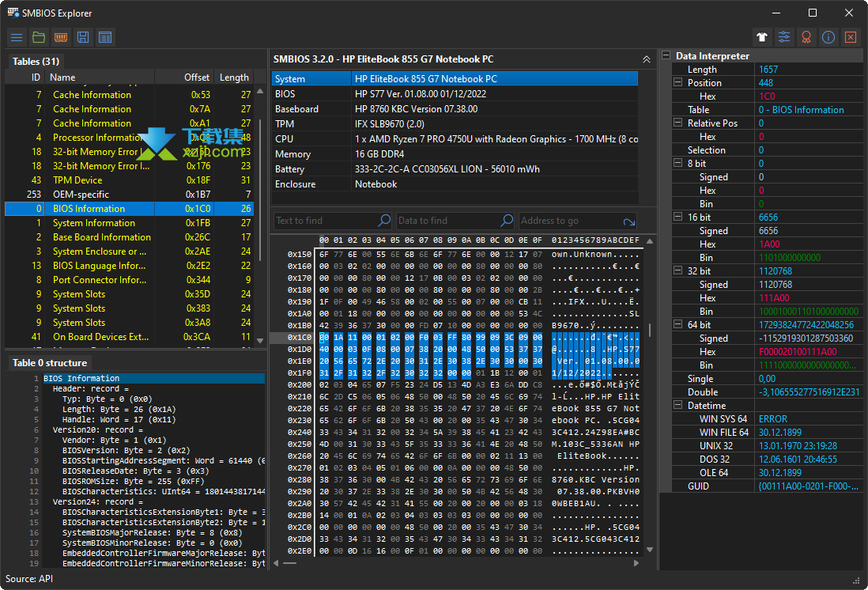Collapse the Datetime group
This screenshot has height=590, width=868.
[x=677, y=406]
